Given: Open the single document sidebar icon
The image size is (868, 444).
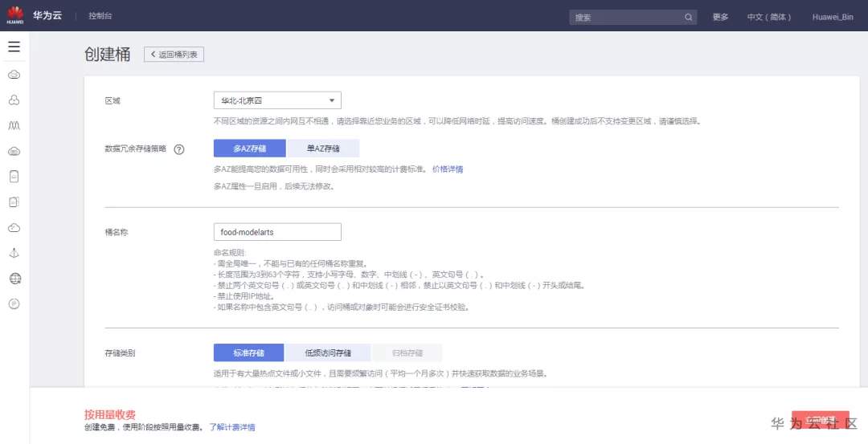Looking at the screenshot, I should [x=14, y=177].
